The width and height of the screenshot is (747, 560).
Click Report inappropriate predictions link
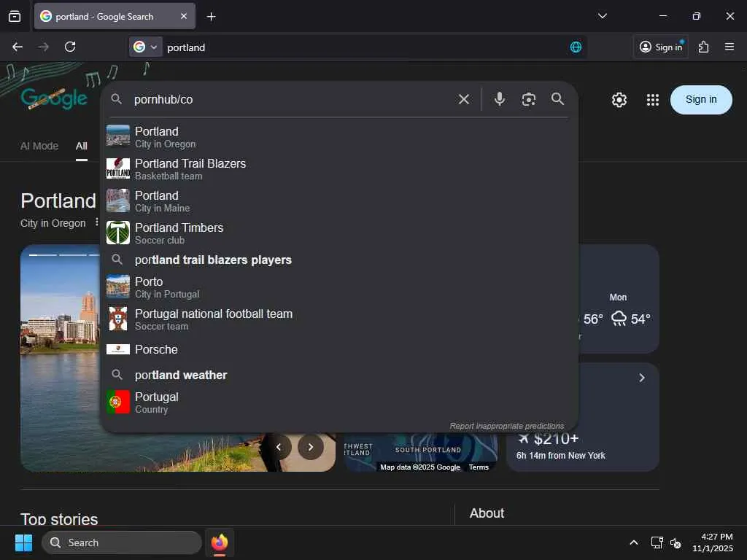click(507, 426)
